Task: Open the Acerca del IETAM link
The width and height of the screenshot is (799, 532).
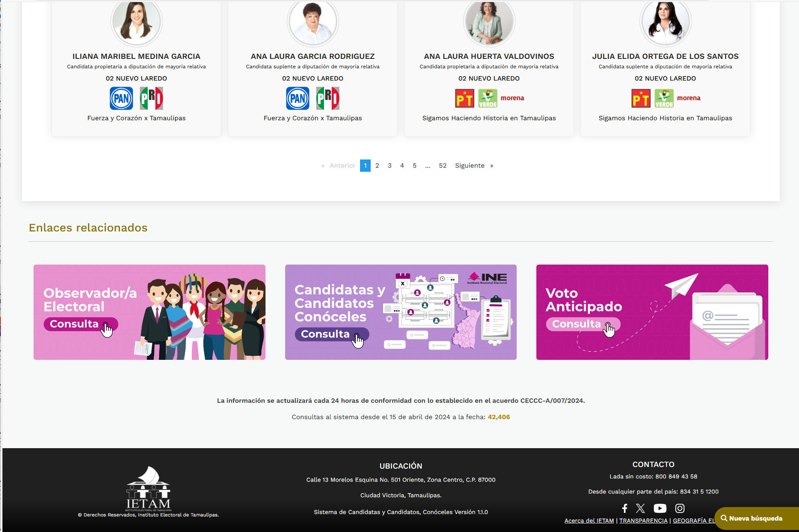Action: pyautogui.click(x=589, y=521)
